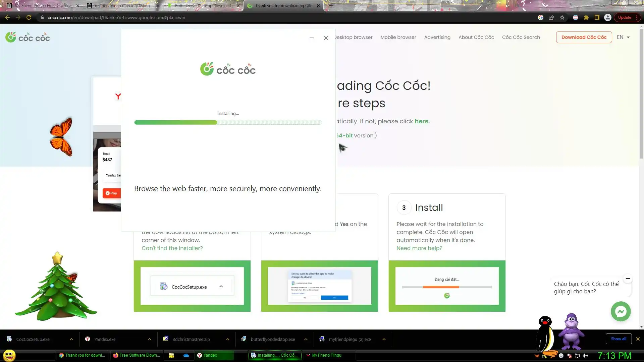Click Show all downloads button
This screenshot has height=362, width=644.
[x=618, y=339]
